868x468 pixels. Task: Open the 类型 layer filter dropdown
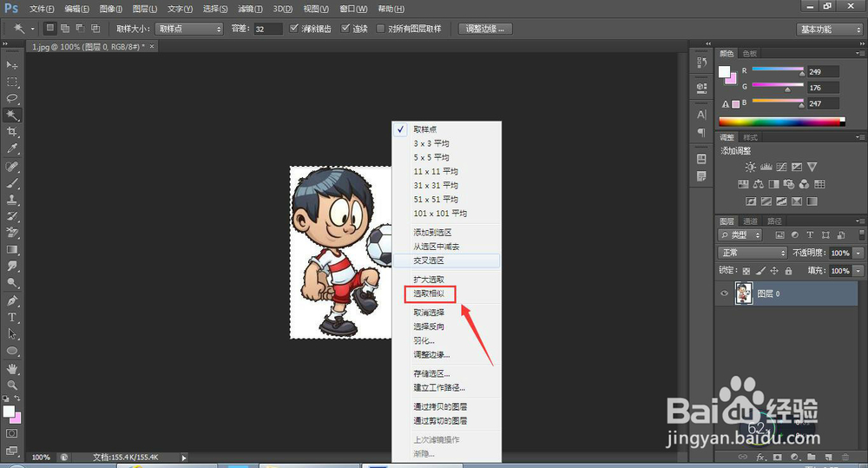point(740,234)
